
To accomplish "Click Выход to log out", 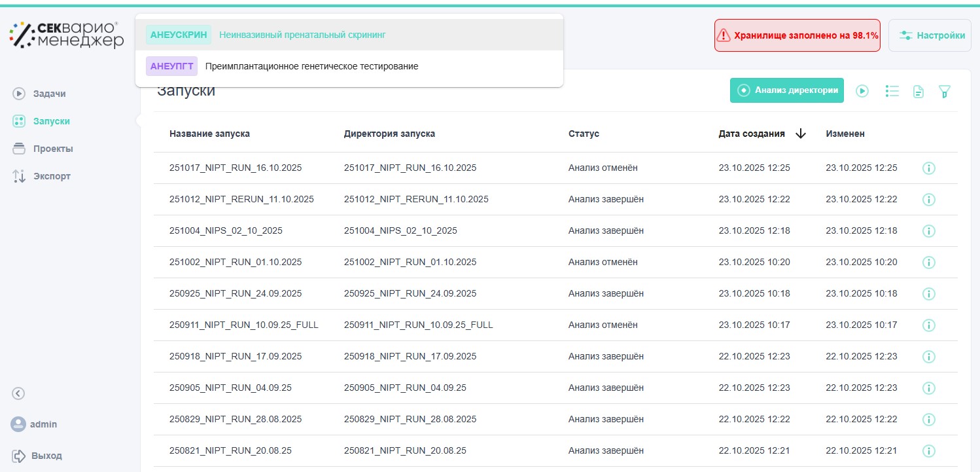I will 46,456.
